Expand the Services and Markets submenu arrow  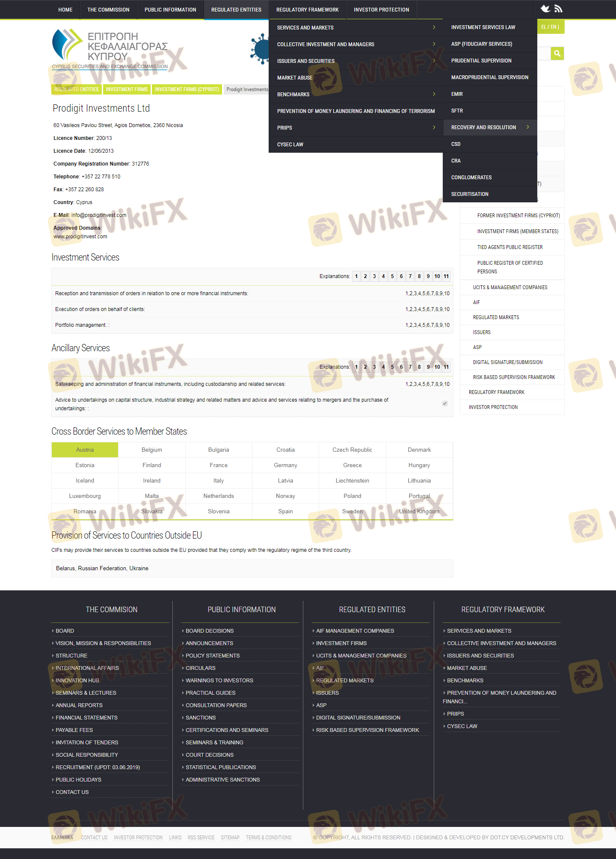pos(434,27)
